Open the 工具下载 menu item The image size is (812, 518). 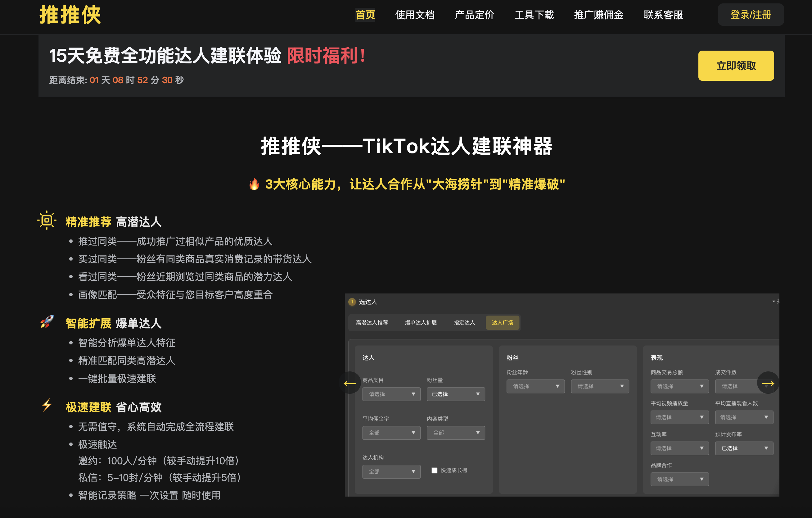click(x=535, y=15)
